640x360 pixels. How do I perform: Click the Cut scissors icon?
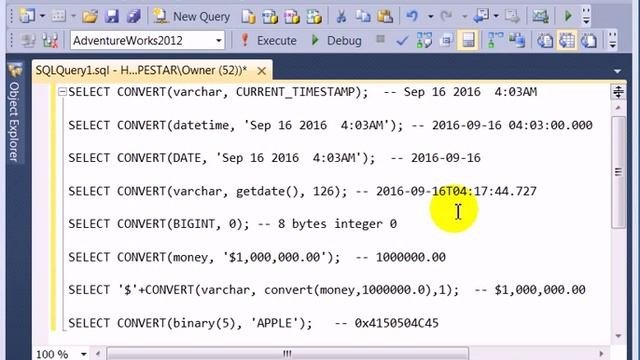341,16
